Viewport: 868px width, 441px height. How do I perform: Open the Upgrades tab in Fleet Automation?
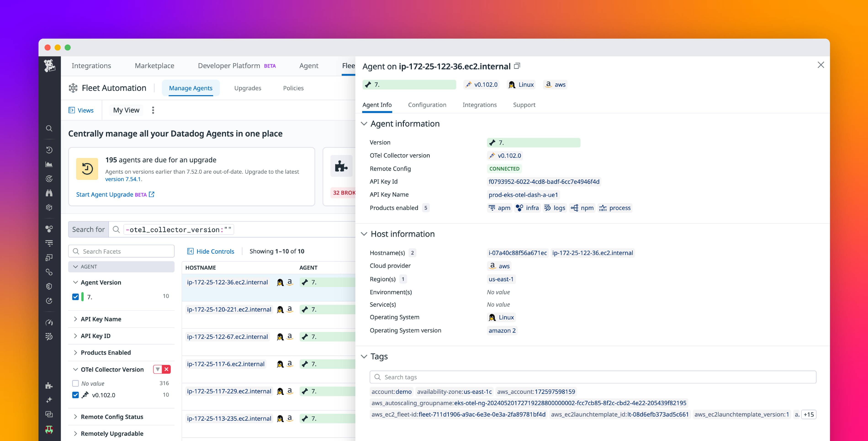(x=247, y=88)
